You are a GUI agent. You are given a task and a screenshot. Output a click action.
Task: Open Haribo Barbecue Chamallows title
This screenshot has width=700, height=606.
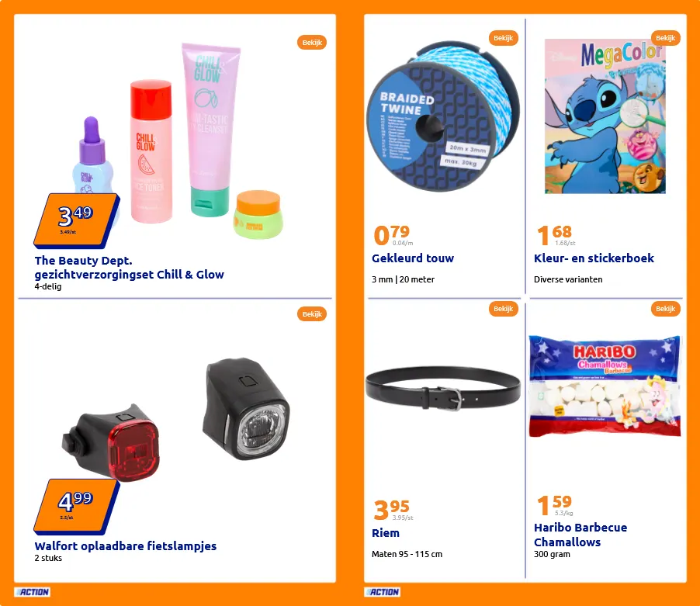580,535
